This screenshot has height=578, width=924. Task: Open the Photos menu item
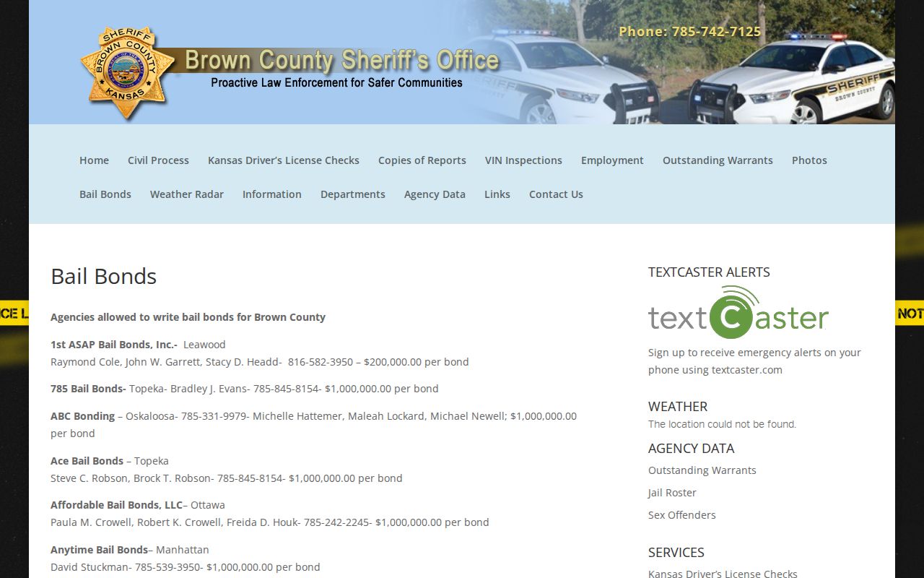click(809, 160)
